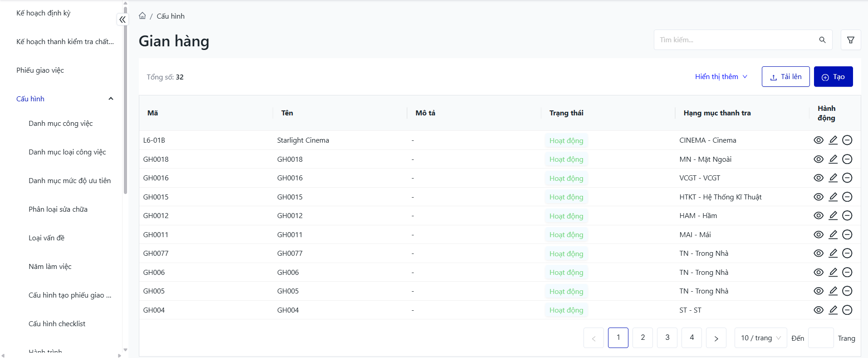The height and width of the screenshot is (358, 868).
Task: Click the search magnifier icon
Action: click(x=822, y=40)
